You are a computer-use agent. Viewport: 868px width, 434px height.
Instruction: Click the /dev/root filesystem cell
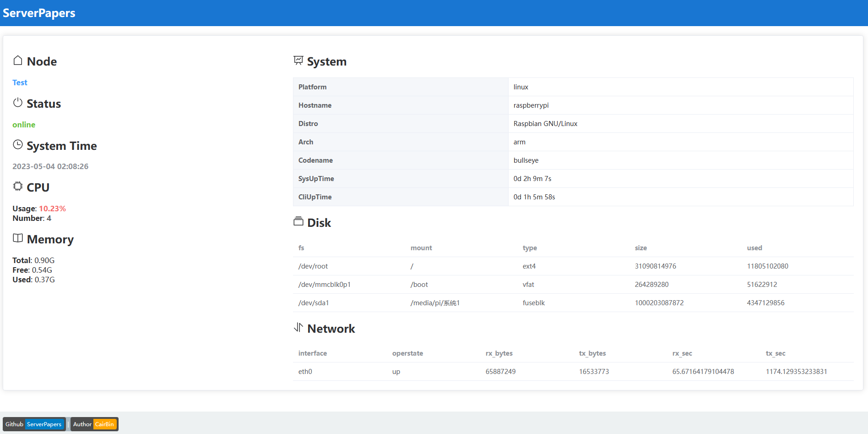coord(313,266)
